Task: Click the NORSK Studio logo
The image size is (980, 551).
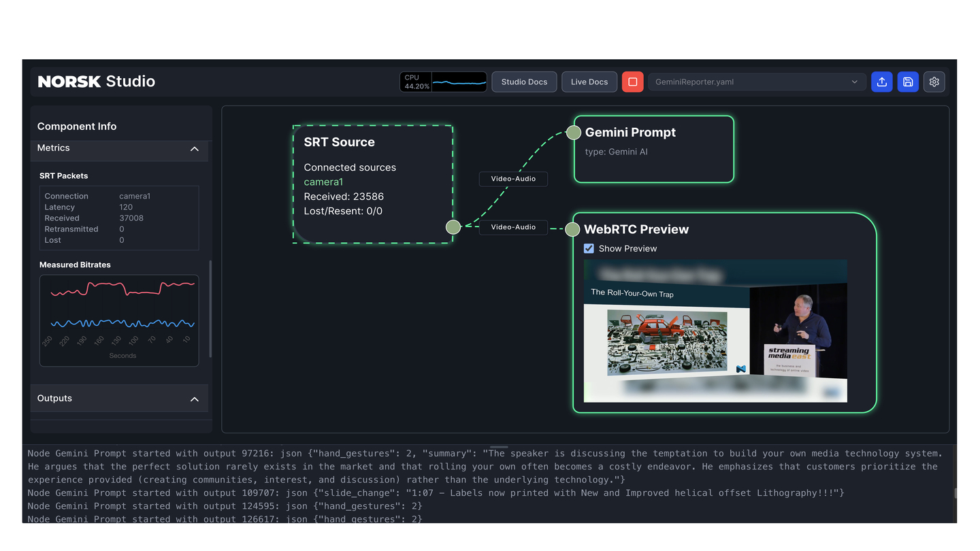Action: click(96, 81)
